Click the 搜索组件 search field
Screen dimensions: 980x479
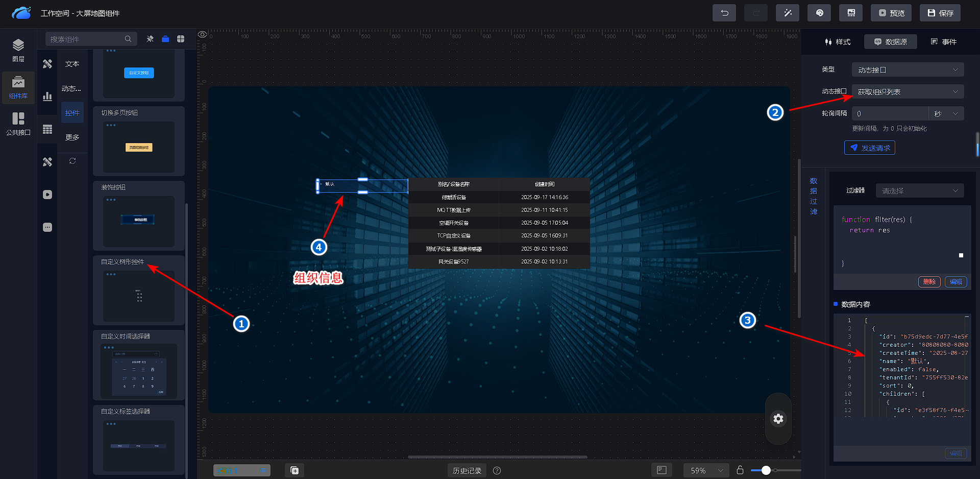click(x=86, y=39)
